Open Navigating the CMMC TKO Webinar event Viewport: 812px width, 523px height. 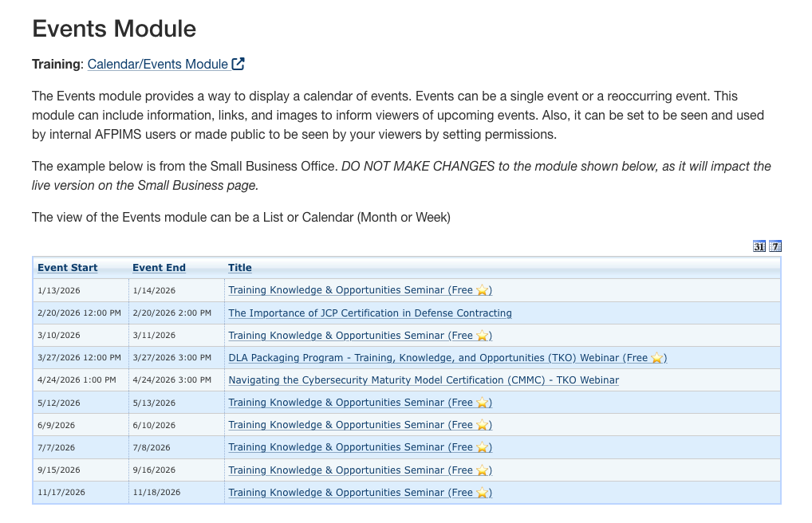coord(424,380)
